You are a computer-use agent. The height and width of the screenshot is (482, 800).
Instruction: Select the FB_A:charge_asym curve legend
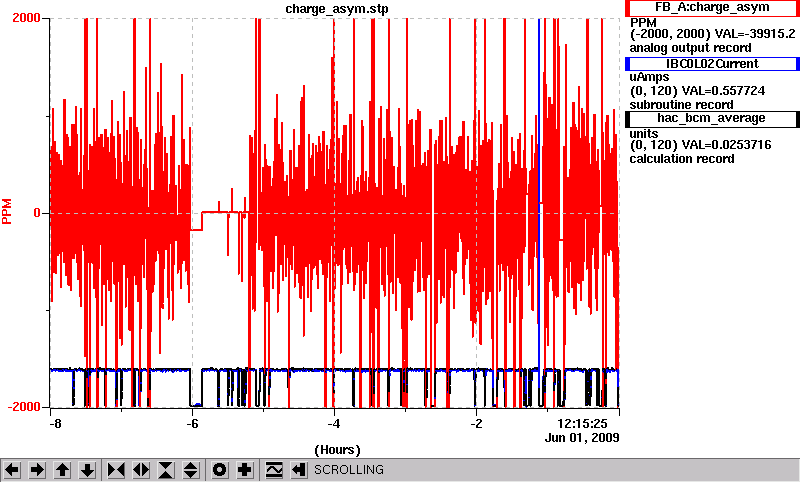coord(712,8)
